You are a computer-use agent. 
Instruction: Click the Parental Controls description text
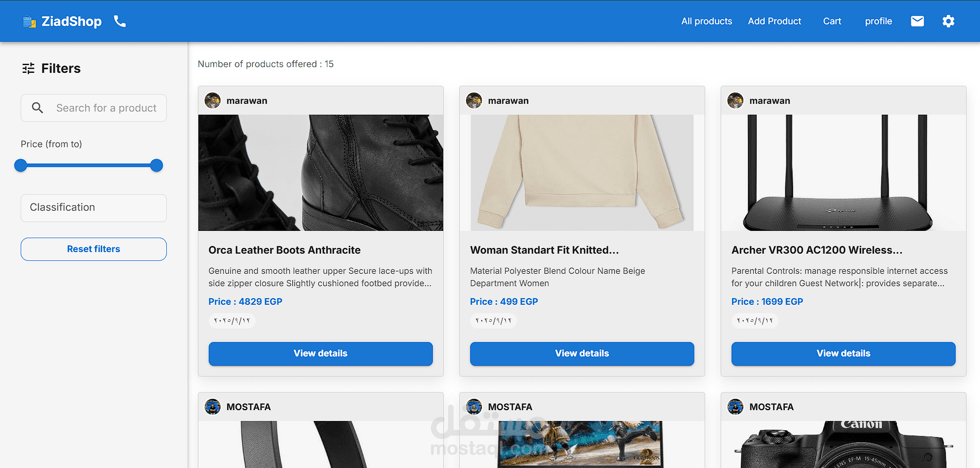[839, 277]
